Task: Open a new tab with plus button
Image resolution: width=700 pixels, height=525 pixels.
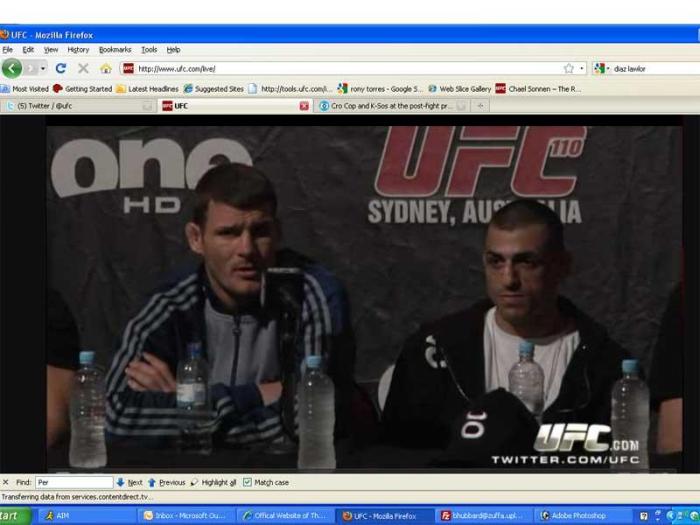Action: pyautogui.click(x=480, y=106)
